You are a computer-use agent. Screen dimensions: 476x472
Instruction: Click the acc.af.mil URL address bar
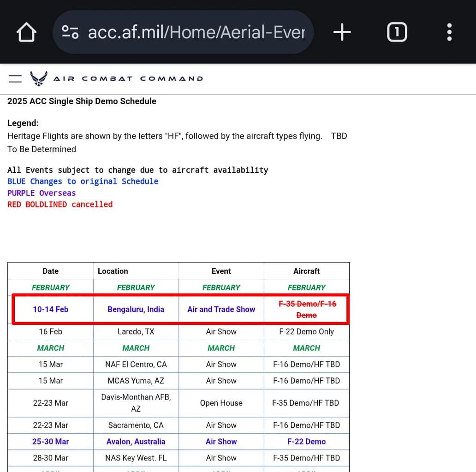pos(196,32)
